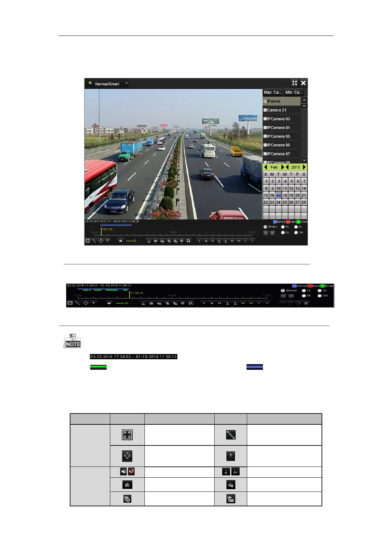
Task: Adjust volume slider in standalone toolbar strip
Action: point(126,303)
